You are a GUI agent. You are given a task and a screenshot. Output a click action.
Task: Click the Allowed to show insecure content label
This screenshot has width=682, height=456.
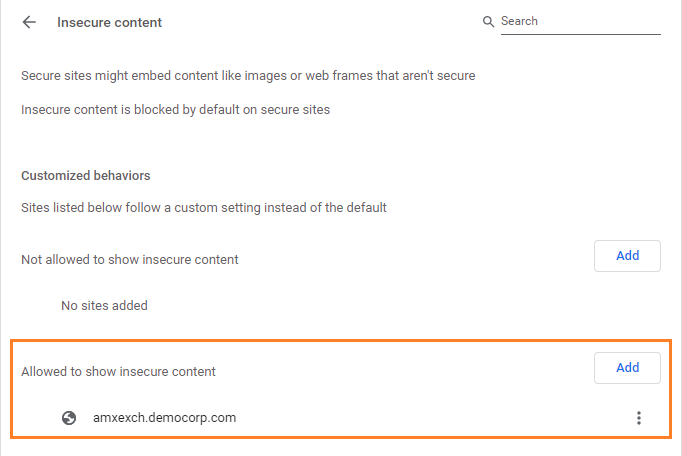click(x=118, y=372)
